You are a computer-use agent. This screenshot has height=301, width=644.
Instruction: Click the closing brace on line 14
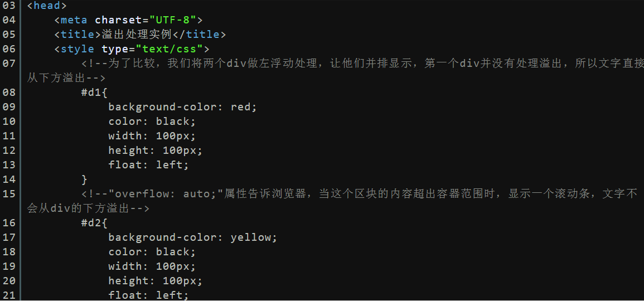(85, 179)
